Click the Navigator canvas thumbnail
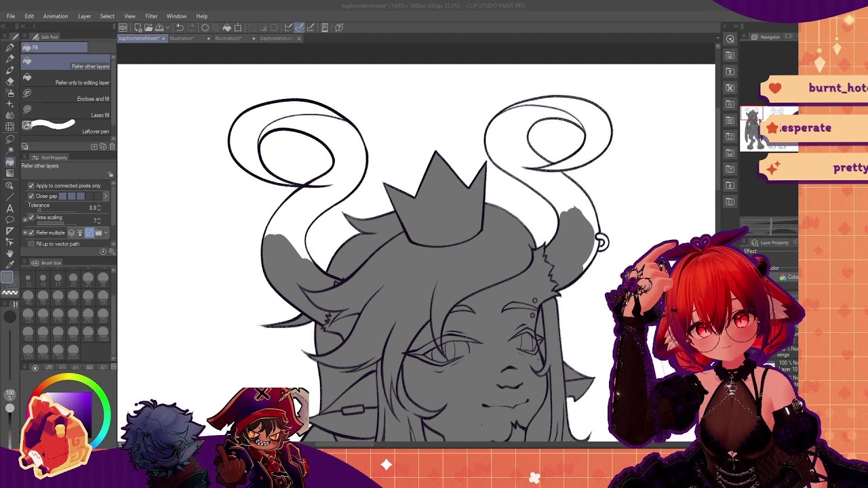Screen dimensions: 868x488 (769, 129)
